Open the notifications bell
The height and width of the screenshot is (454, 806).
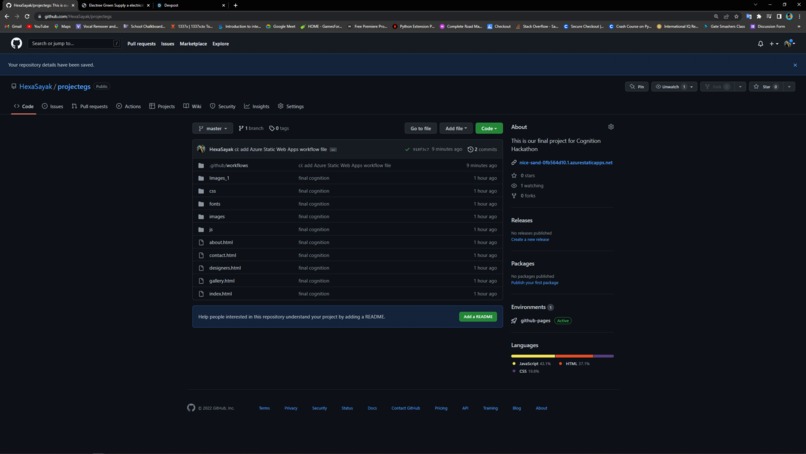point(760,44)
